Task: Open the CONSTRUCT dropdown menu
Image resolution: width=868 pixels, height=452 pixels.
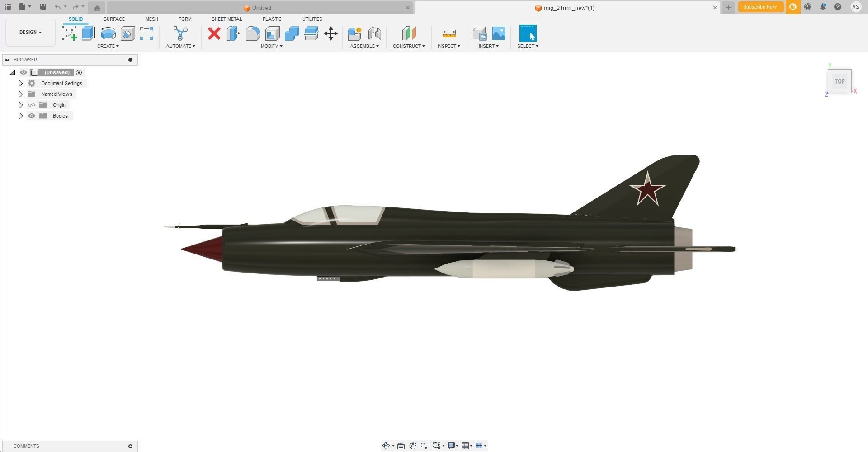Action: (409, 46)
